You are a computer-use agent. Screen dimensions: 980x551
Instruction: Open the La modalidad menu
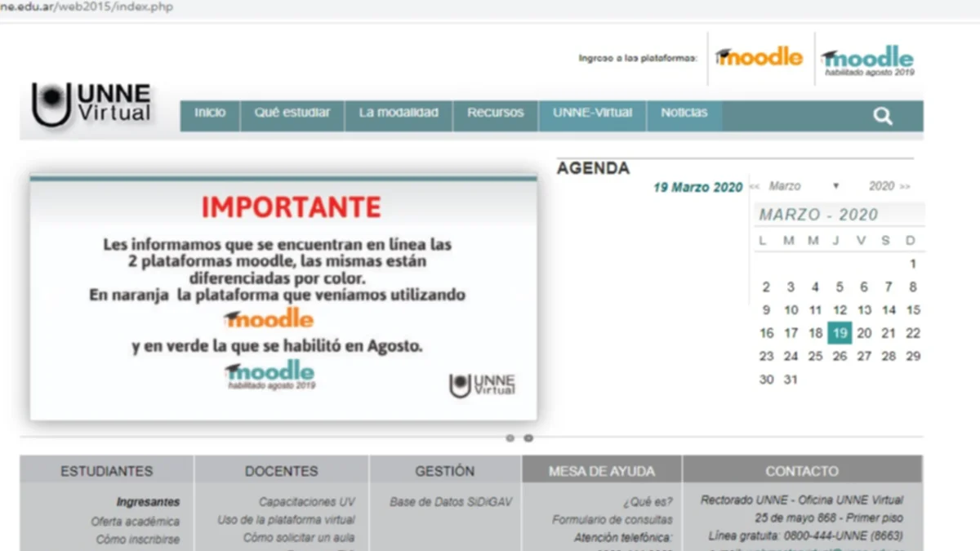399,113
